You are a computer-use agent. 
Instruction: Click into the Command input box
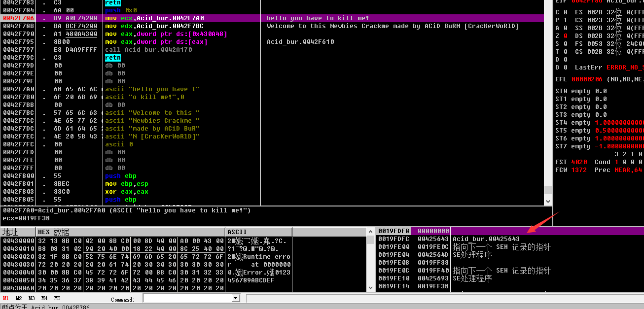186,299
